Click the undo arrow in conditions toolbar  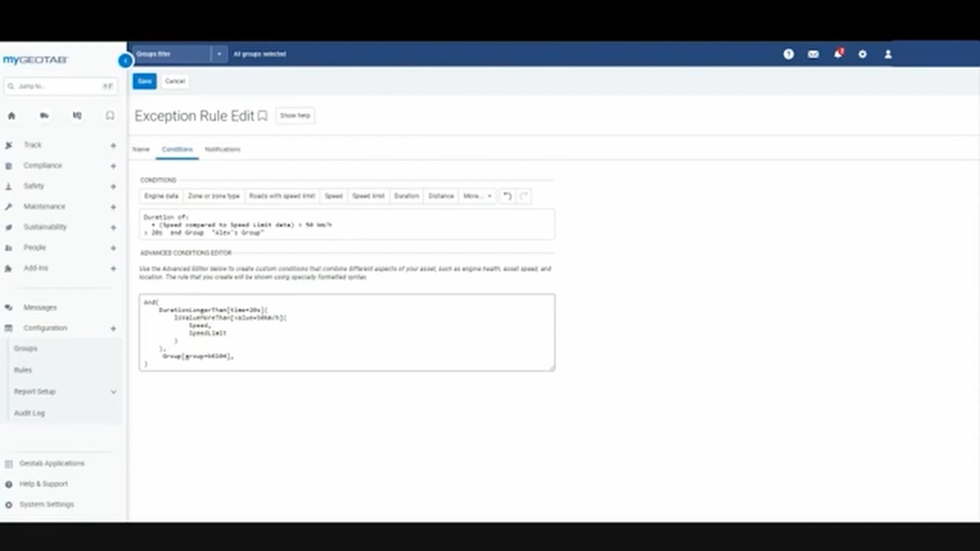507,196
